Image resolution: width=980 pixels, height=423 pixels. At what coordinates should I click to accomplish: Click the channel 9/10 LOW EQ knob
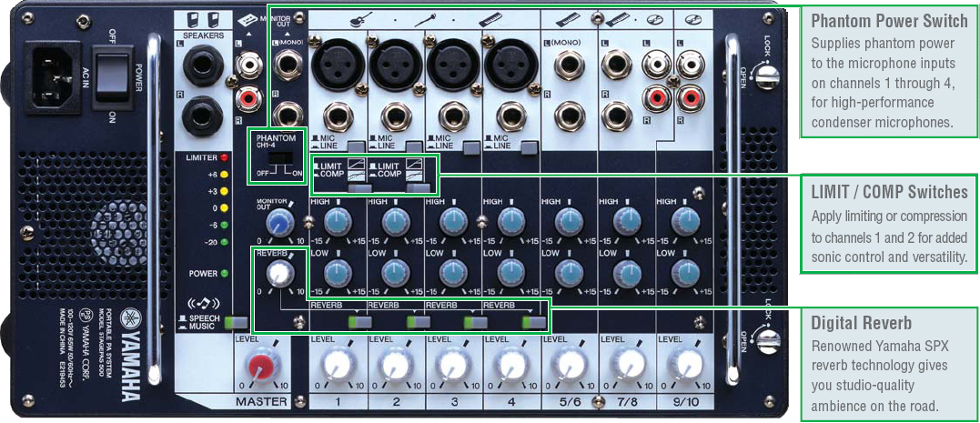[x=685, y=272]
